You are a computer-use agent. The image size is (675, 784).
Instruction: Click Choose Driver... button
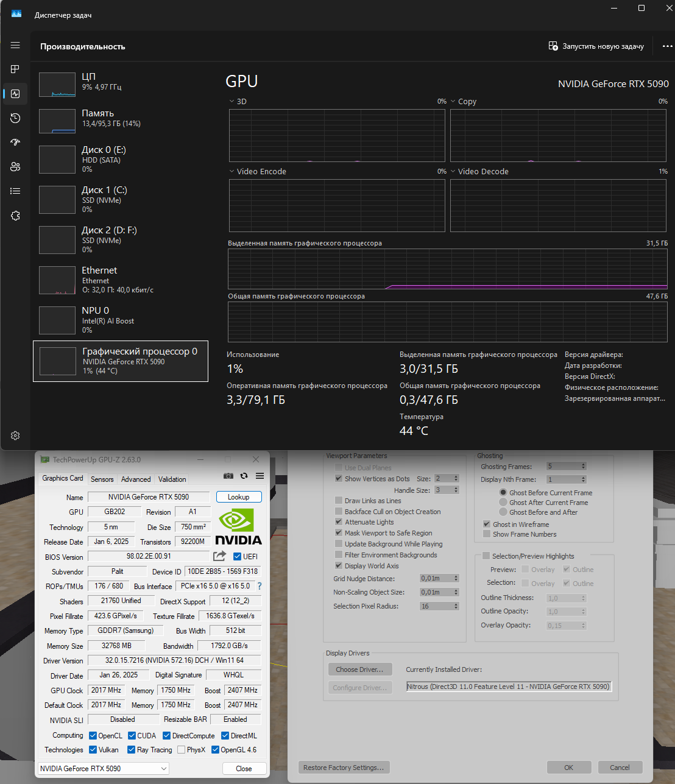click(x=360, y=669)
